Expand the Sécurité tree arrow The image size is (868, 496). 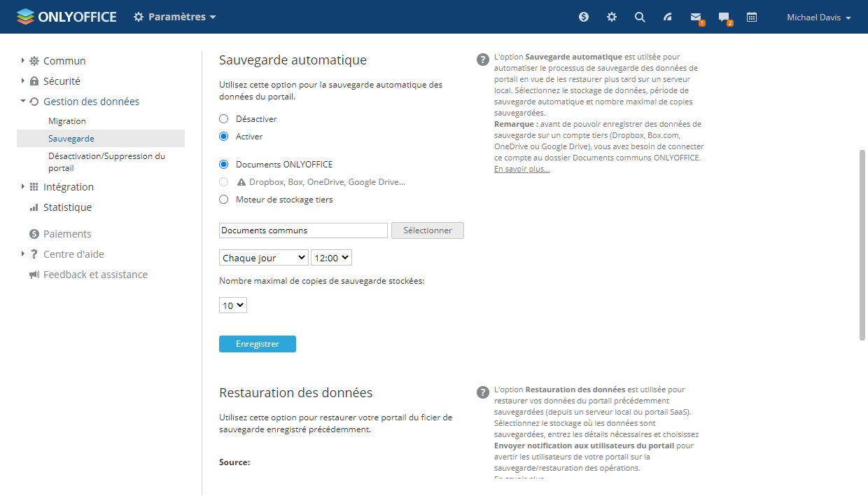point(22,81)
